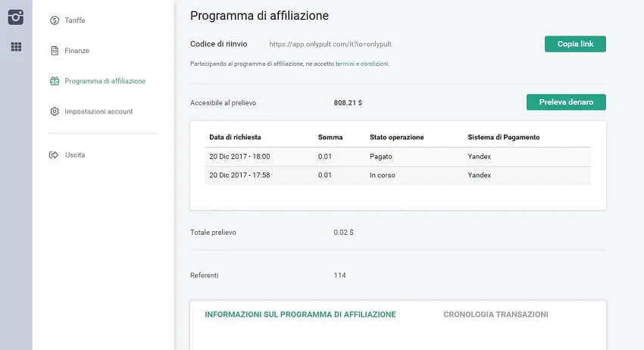The width and height of the screenshot is (644, 350).
Task: Click the Uscita logout arrow icon
Action: 55,155
